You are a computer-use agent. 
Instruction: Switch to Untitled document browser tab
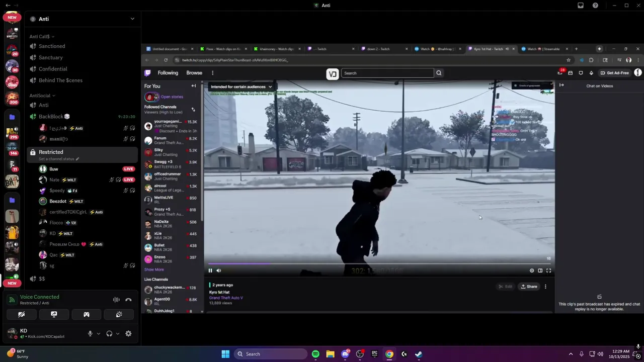(x=170, y=49)
